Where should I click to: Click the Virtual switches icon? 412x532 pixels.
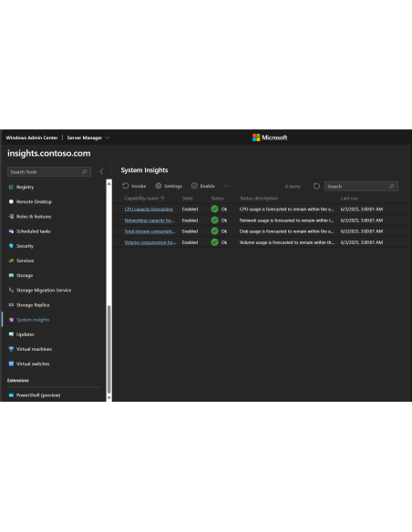click(11, 363)
